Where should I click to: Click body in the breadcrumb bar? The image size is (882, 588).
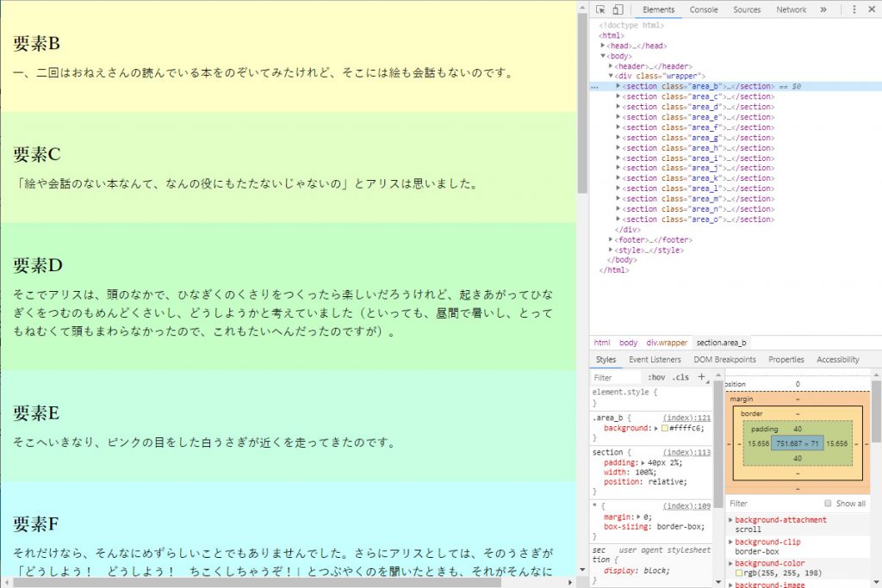point(628,343)
